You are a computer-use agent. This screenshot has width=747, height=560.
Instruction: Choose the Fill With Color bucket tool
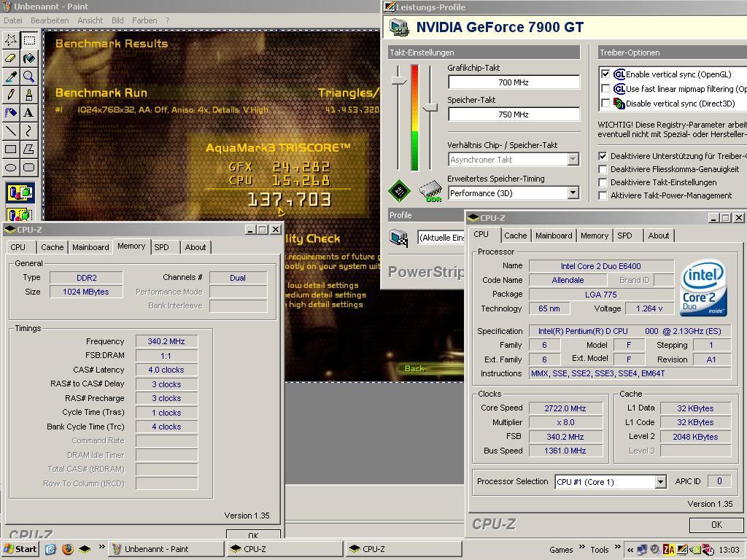(29, 58)
